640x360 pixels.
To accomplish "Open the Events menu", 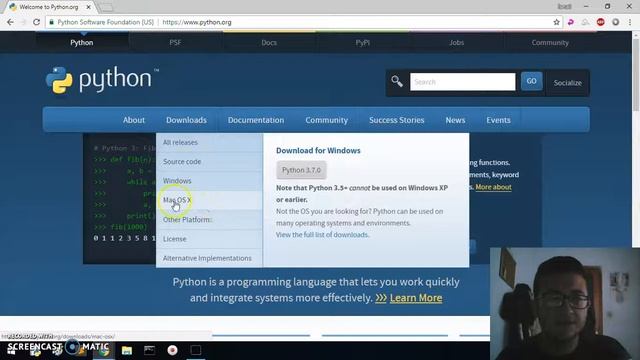I will click(x=498, y=120).
